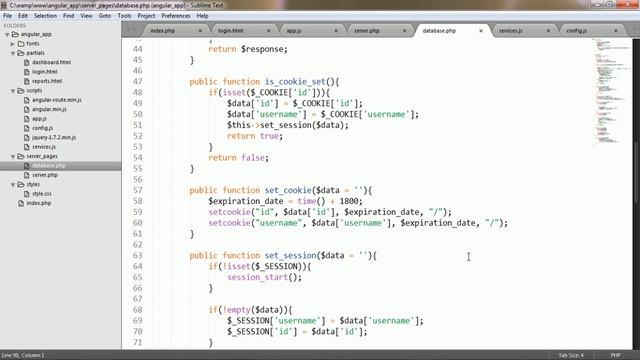
Task: Click the scripts folder icon
Action: (21, 91)
